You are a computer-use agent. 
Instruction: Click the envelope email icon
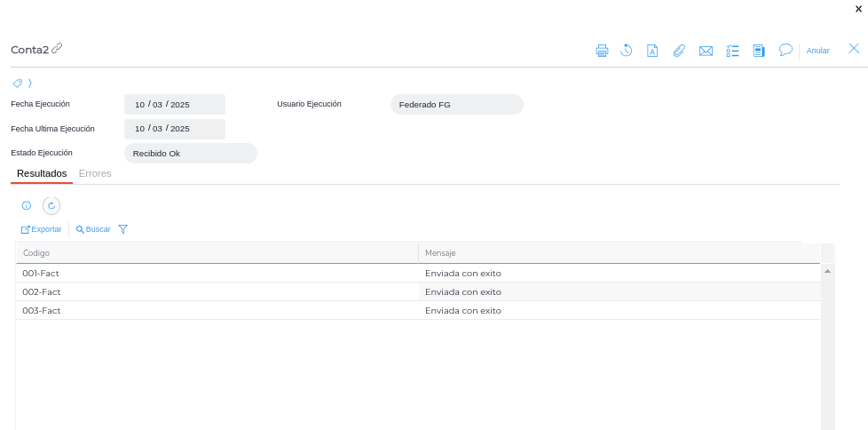click(x=706, y=51)
